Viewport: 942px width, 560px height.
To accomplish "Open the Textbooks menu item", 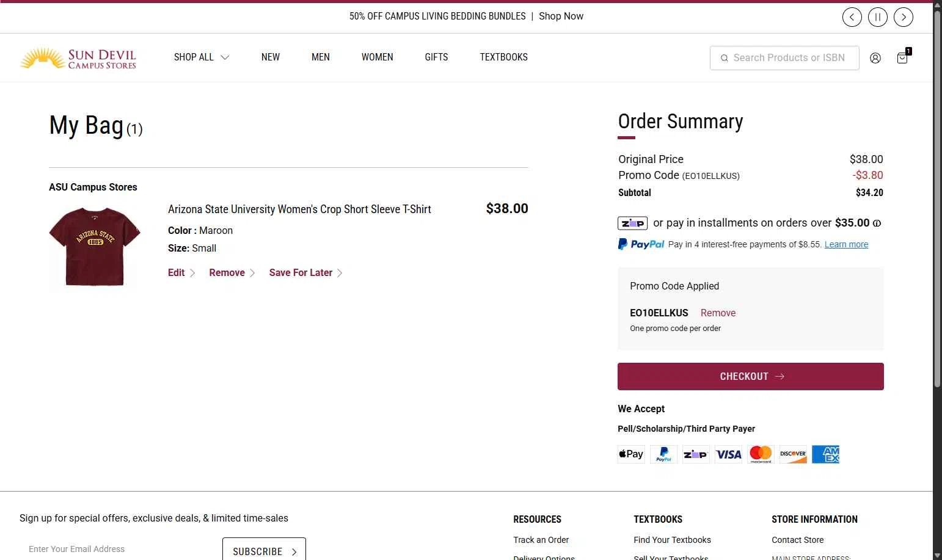I will click(503, 57).
